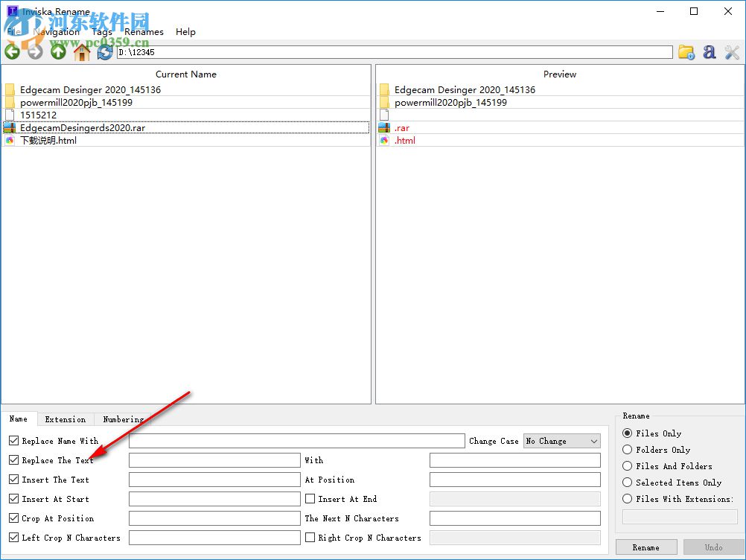Click the html file icon of 下载说明.html

pyautogui.click(x=10, y=140)
